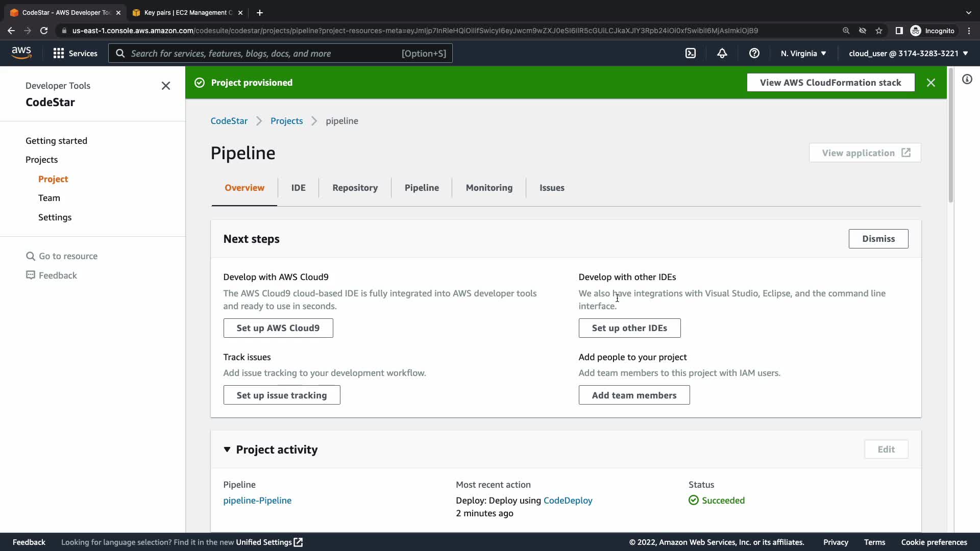Bookmark this page with star icon
980x551 pixels.
click(878, 31)
